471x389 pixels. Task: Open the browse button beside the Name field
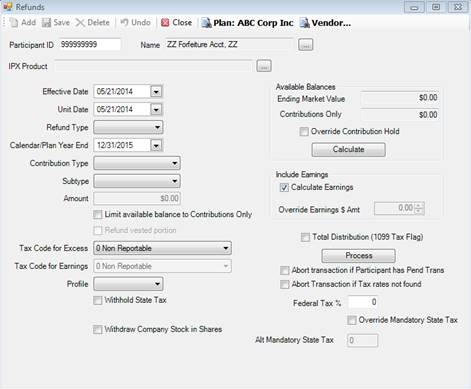pyautogui.click(x=305, y=45)
